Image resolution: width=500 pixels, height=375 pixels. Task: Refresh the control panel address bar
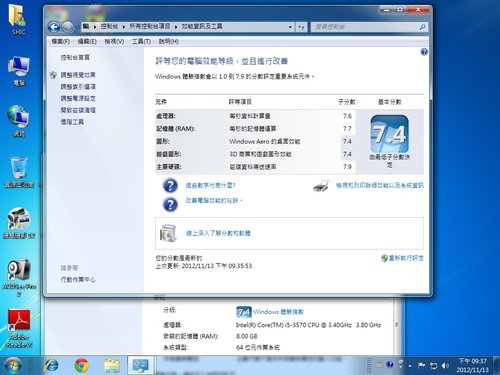(301, 27)
